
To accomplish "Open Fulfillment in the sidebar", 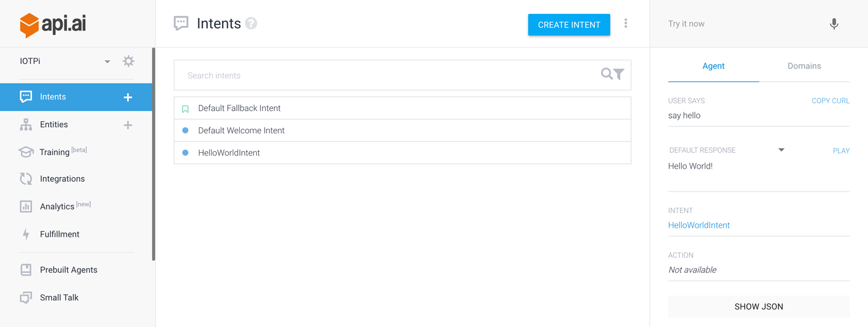I will click(x=59, y=234).
